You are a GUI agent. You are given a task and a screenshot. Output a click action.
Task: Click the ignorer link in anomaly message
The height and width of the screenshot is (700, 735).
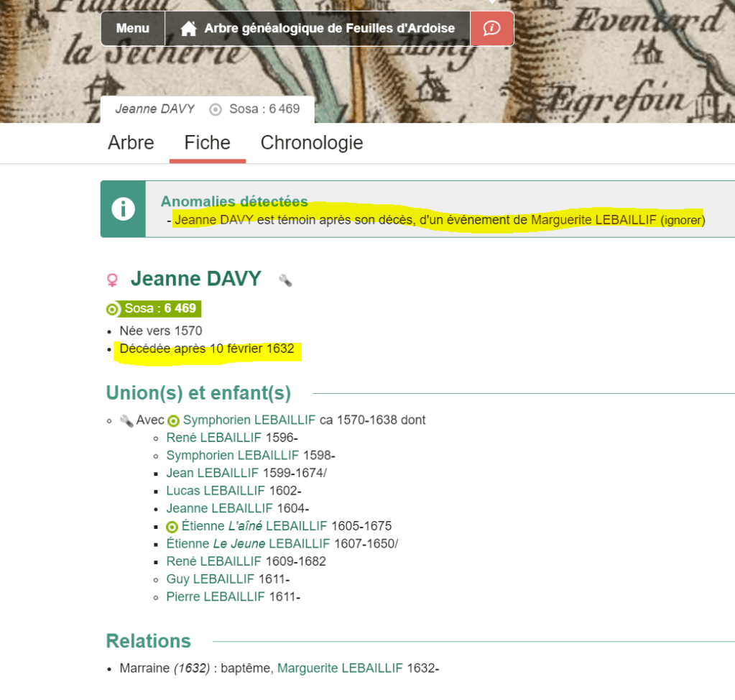click(x=682, y=221)
